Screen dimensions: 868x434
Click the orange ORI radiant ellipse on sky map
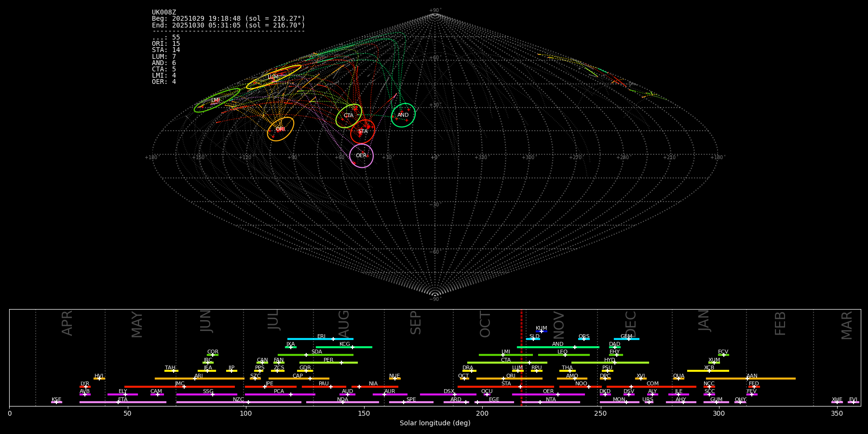[281, 129]
